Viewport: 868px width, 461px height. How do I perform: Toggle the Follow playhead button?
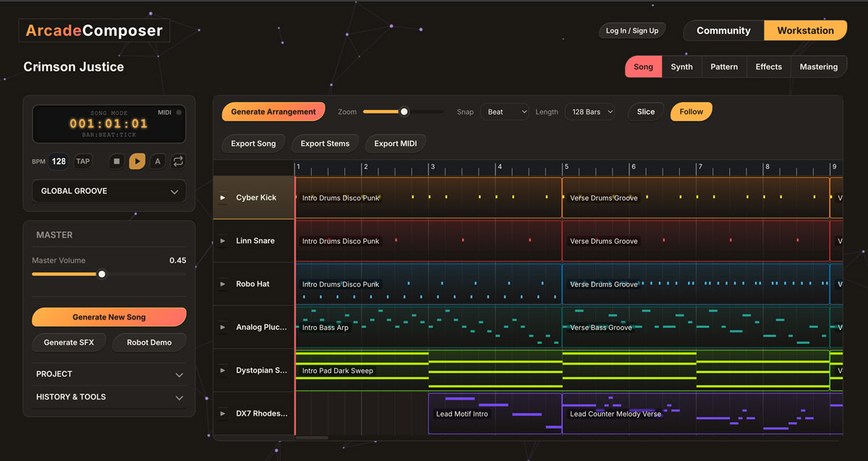tap(691, 112)
